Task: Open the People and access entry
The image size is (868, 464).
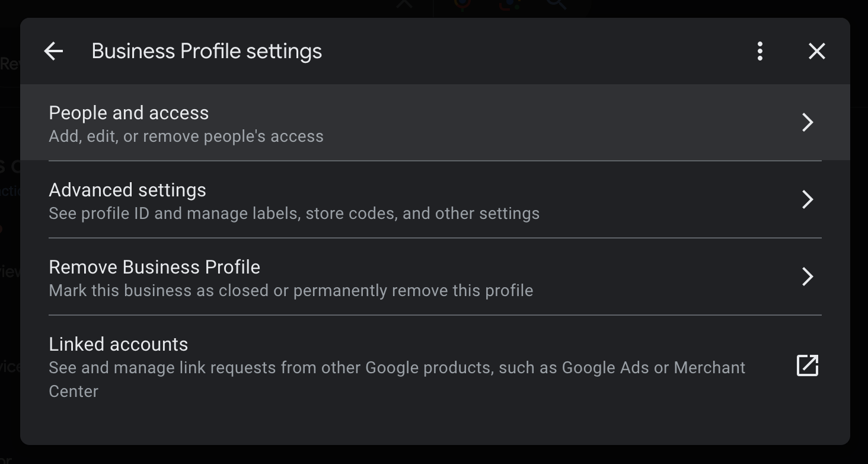Action: 129,113
